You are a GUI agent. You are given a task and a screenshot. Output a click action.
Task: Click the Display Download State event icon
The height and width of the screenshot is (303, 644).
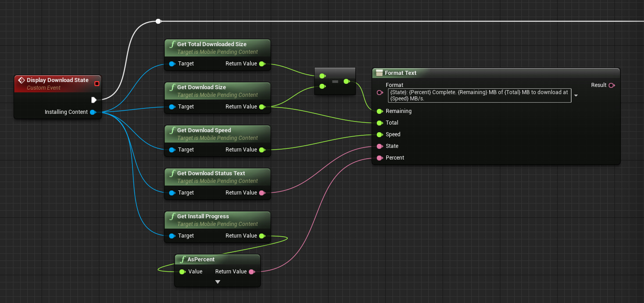[x=21, y=80]
